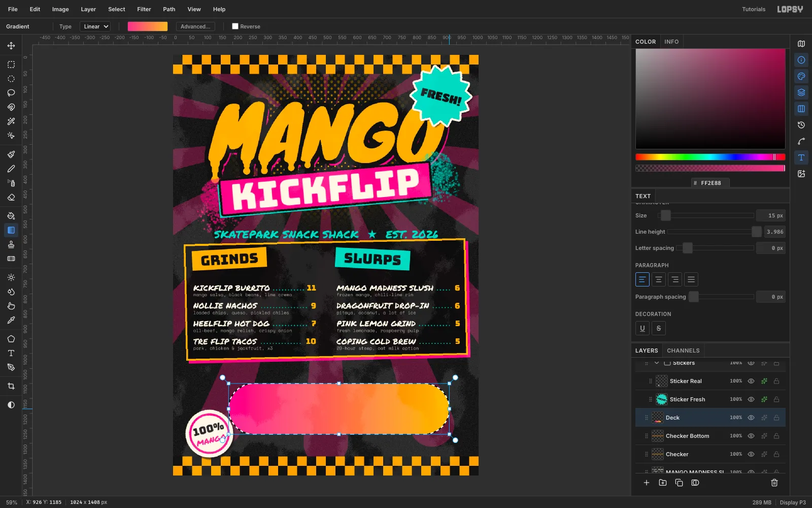
Task: Open Advanced gradient settings
Action: [195, 26]
